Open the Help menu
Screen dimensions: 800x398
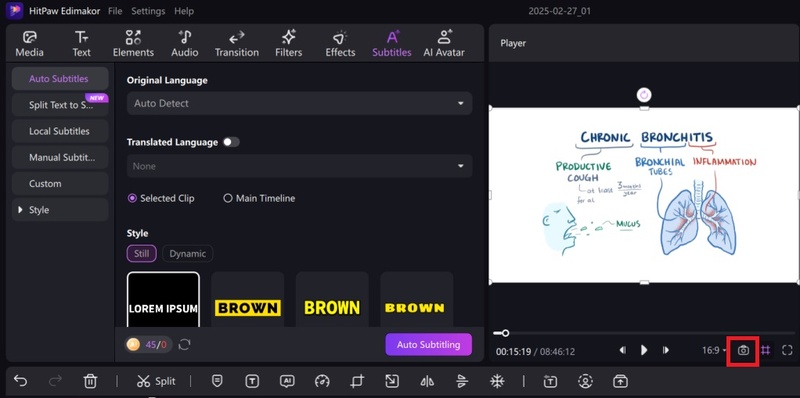tap(183, 11)
